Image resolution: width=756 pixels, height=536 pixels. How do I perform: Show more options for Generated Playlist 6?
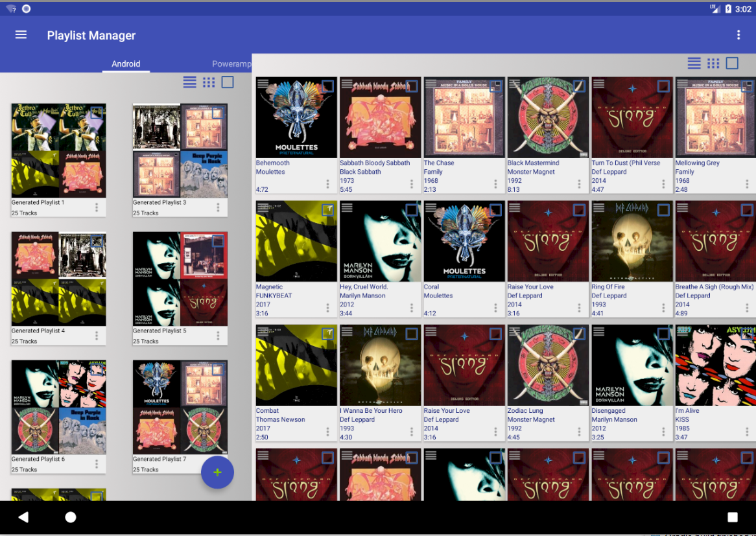pyautogui.click(x=97, y=463)
